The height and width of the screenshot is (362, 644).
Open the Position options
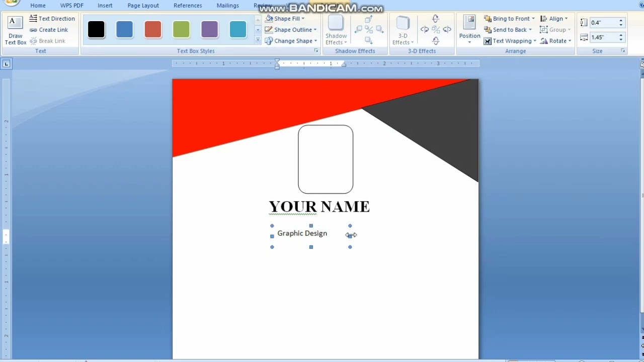tap(469, 30)
